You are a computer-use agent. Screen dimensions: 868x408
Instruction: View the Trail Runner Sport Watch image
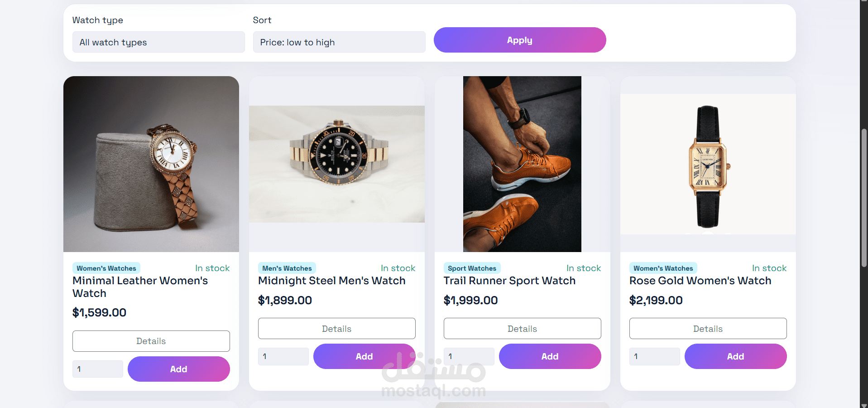coord(522,164)
